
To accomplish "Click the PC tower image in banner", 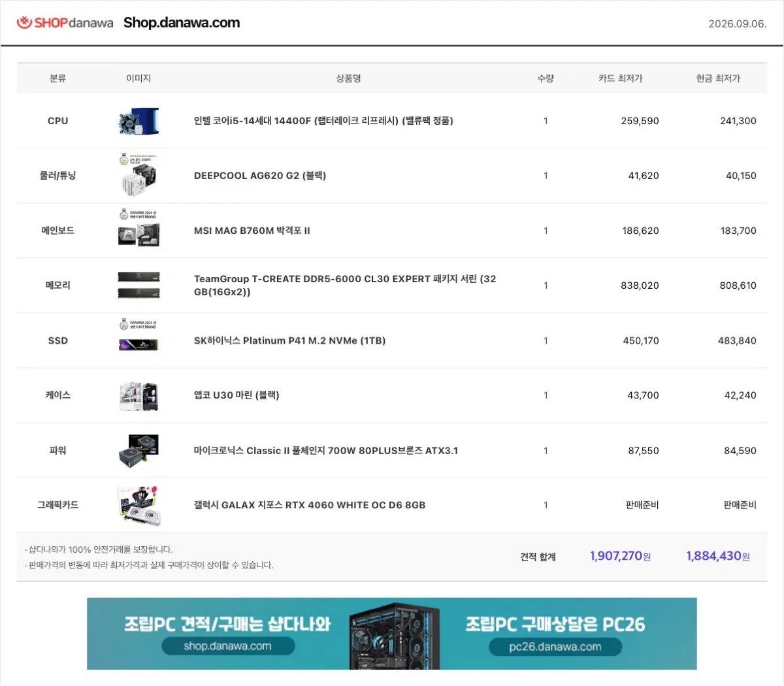I will [394, 636].
